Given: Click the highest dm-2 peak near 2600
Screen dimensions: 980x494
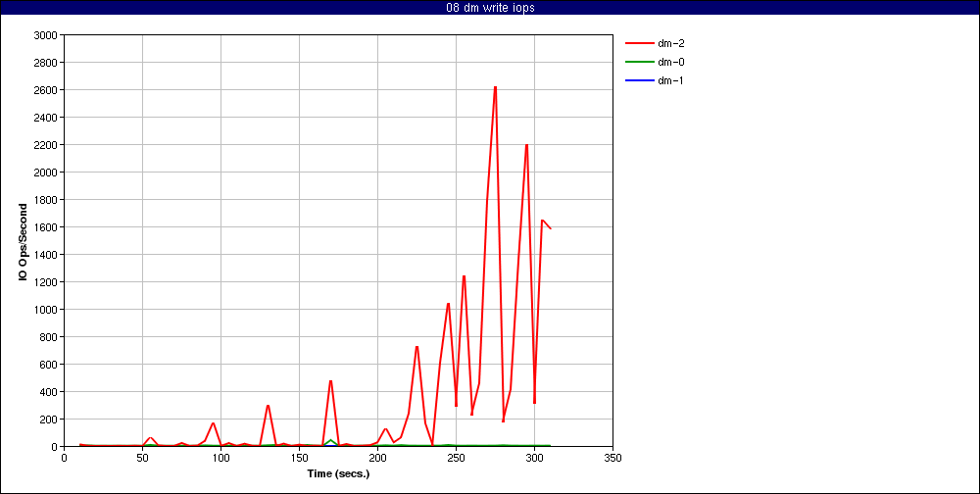Looking at the screenshot, I should point(495,87).
